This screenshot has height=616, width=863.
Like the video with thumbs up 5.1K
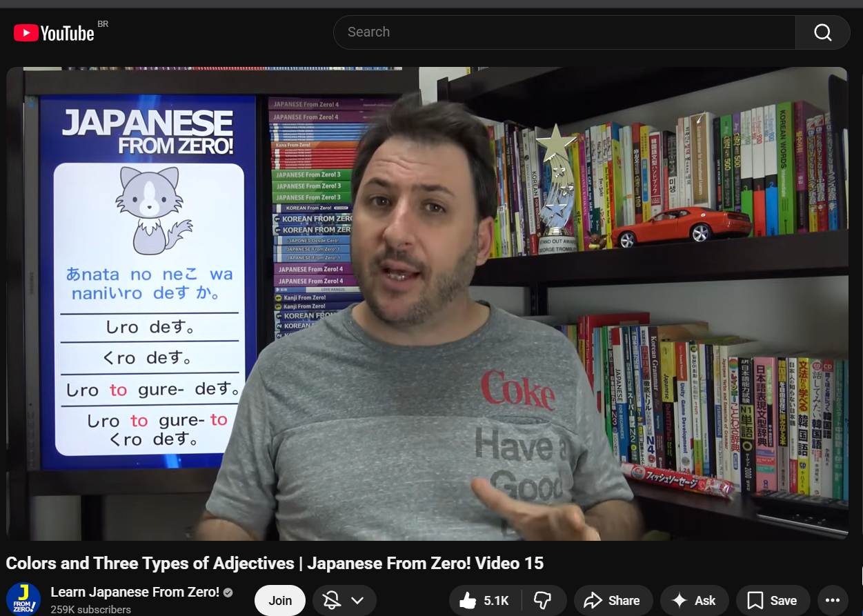(485, 600)
